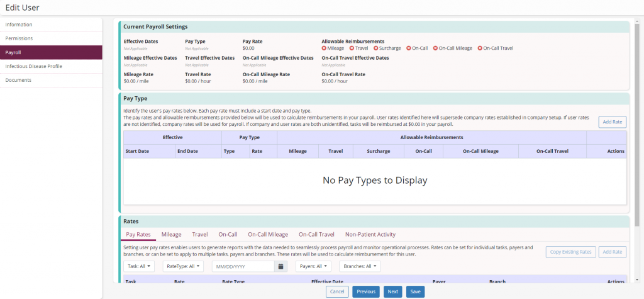Click the red X icon beside On-Call Mileage
Screen dimensions: 644x299
435,48
